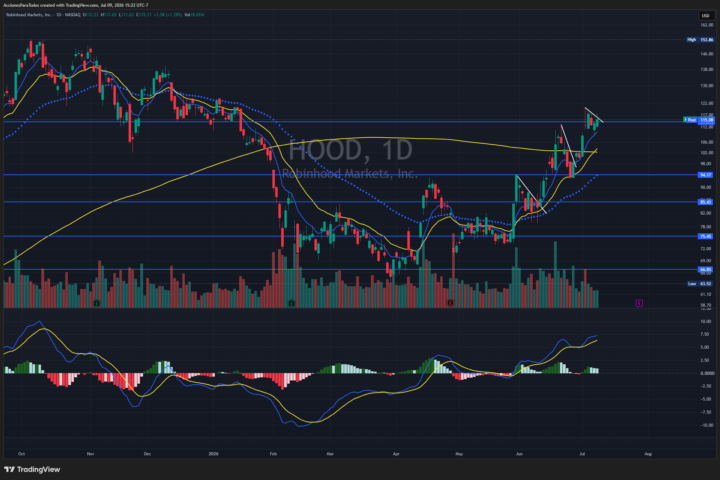
Task: Select the 75.45 horizontal line price label
Action: 705,237
